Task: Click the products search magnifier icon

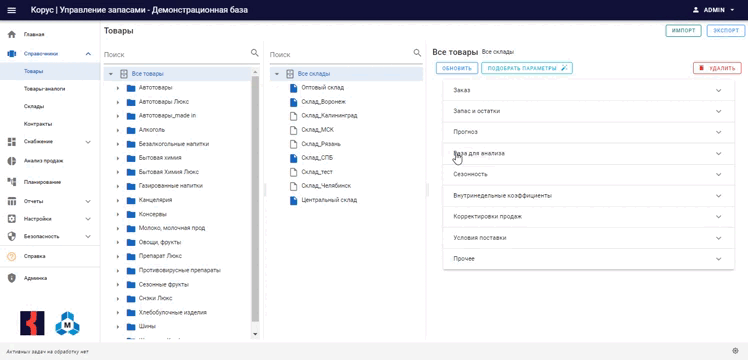Action: pos(255,53)
